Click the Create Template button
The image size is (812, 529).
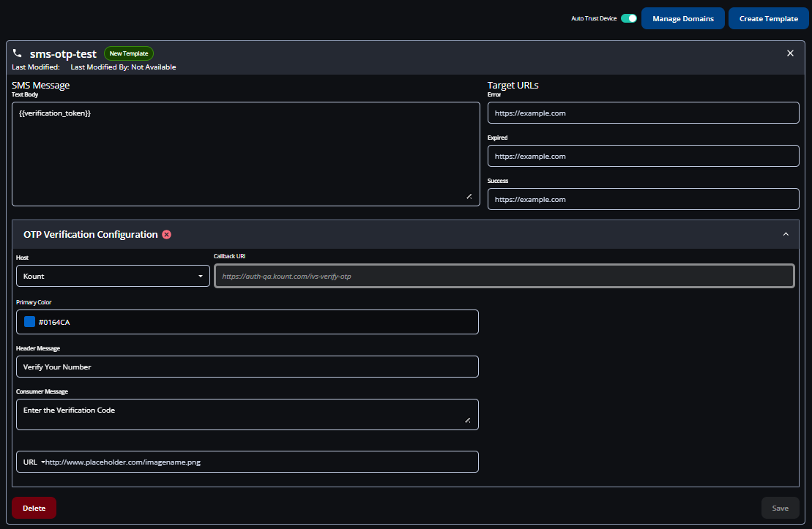click(x=769, y=18)
